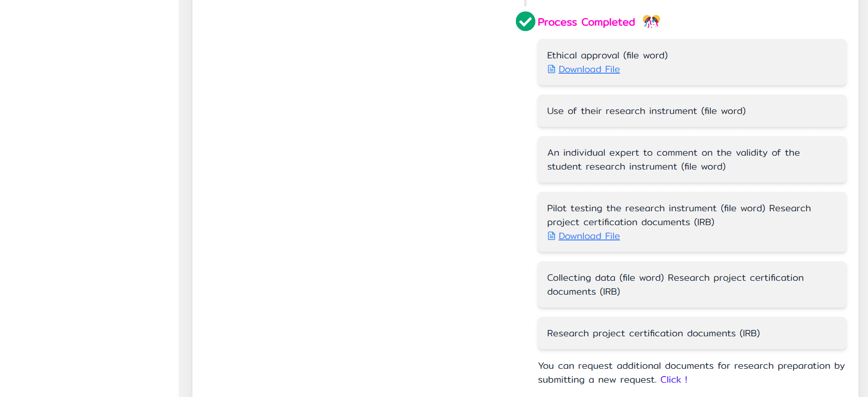Click document icon under Pilot testing card
The image size is (868, 397).
(551, 236)
